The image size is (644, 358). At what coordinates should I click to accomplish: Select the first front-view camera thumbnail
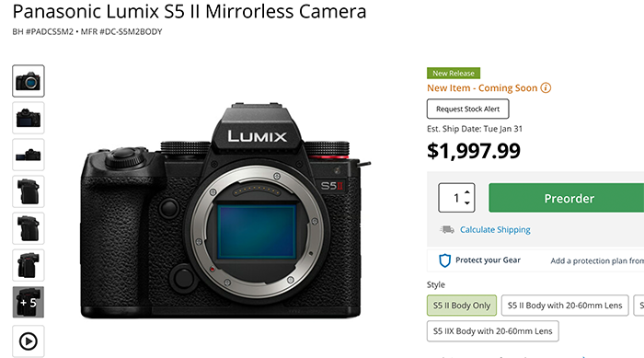click(x=29, y=81)
